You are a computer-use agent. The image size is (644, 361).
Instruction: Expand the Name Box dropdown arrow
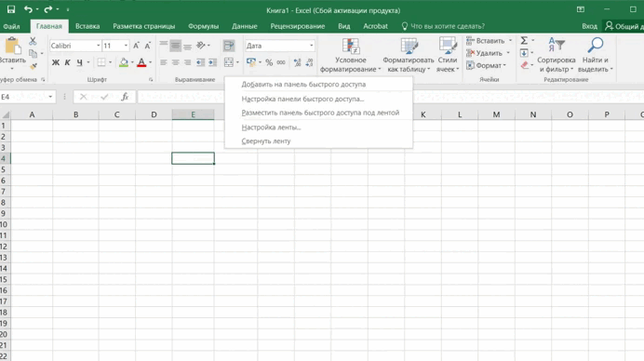[x=50, y=97]
